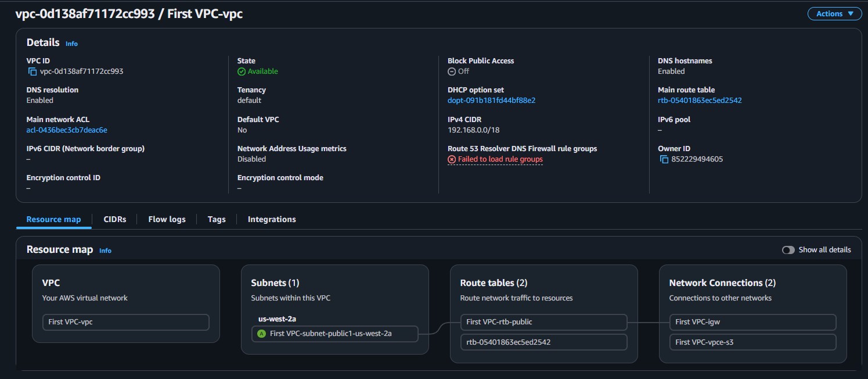Click the error icon beside Failed to load rule groups
The image size is (868, 379).
click(451, 159)
